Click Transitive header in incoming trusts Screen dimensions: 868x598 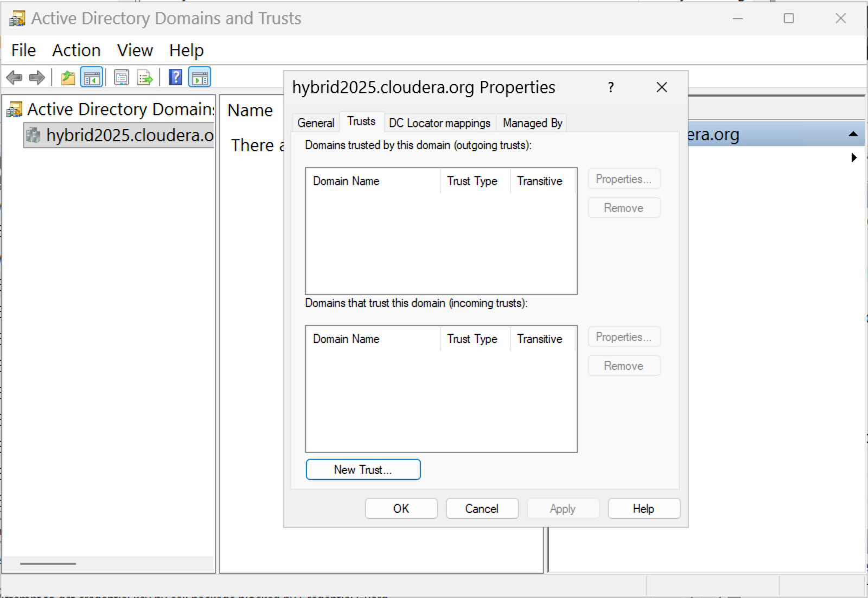542,339
